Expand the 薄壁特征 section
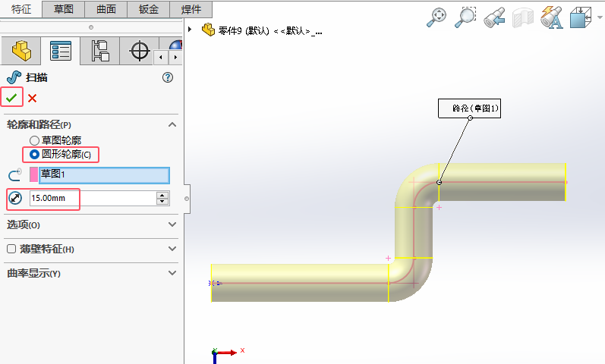The image size is (605, 364). coord(172,249)
